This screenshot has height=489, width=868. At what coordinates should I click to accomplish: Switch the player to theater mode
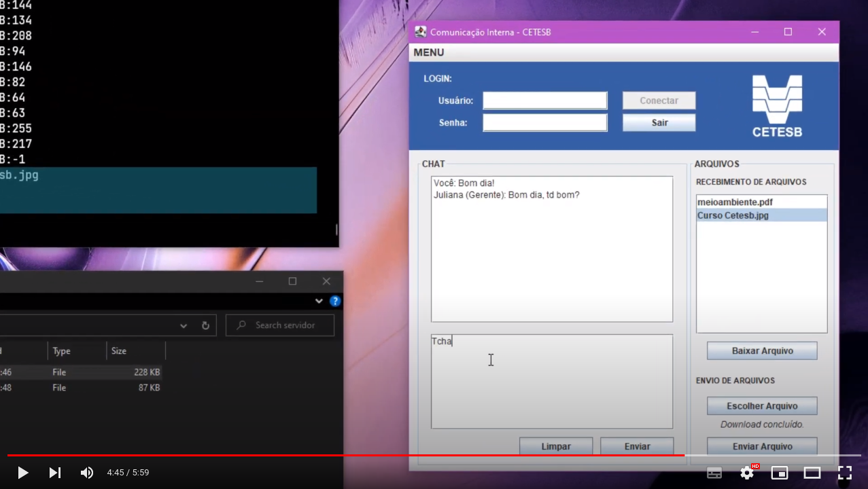[x=812, y=472]
